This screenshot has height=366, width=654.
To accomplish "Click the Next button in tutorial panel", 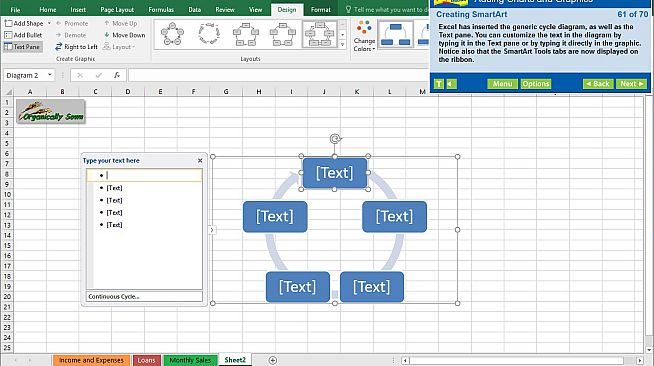I will tap(631, 84).
